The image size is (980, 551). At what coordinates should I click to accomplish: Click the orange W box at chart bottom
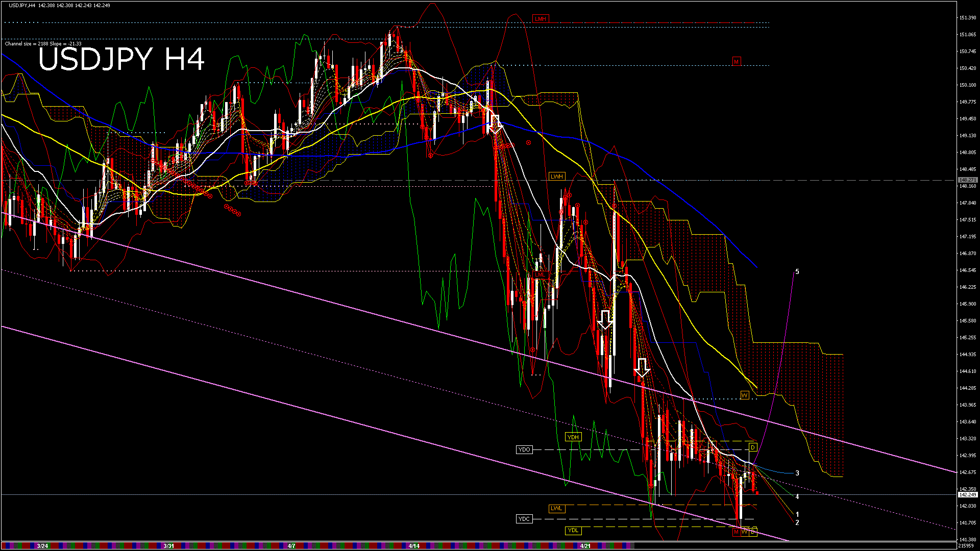(x=744, y=532)
